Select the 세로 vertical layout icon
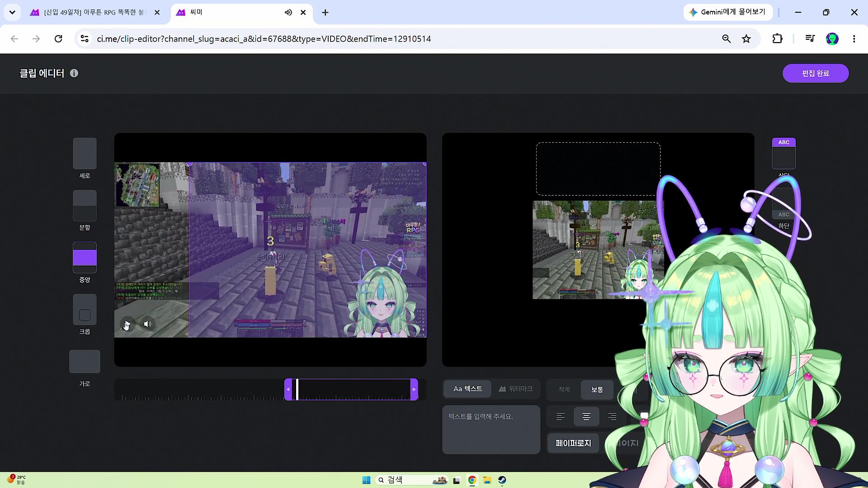The height and width of the screenshot is (488, 868). point(85,153)
